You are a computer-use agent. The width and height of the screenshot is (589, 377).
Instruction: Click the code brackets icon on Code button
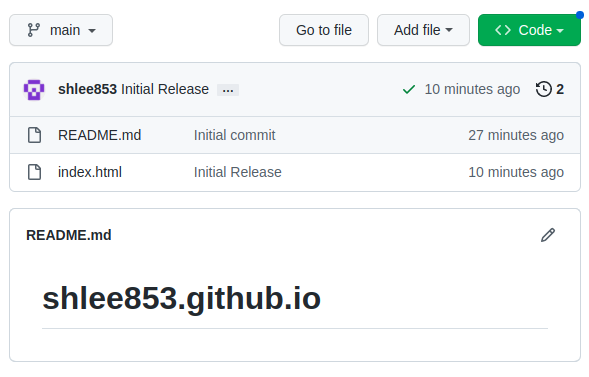503,30
